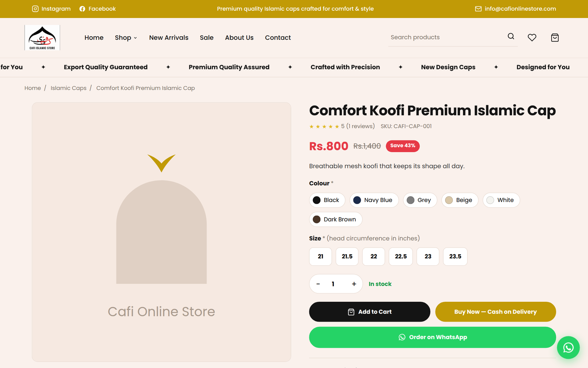Increase quantity with the plus button
This screenshot has width=588, height=368.
[354, 284]
